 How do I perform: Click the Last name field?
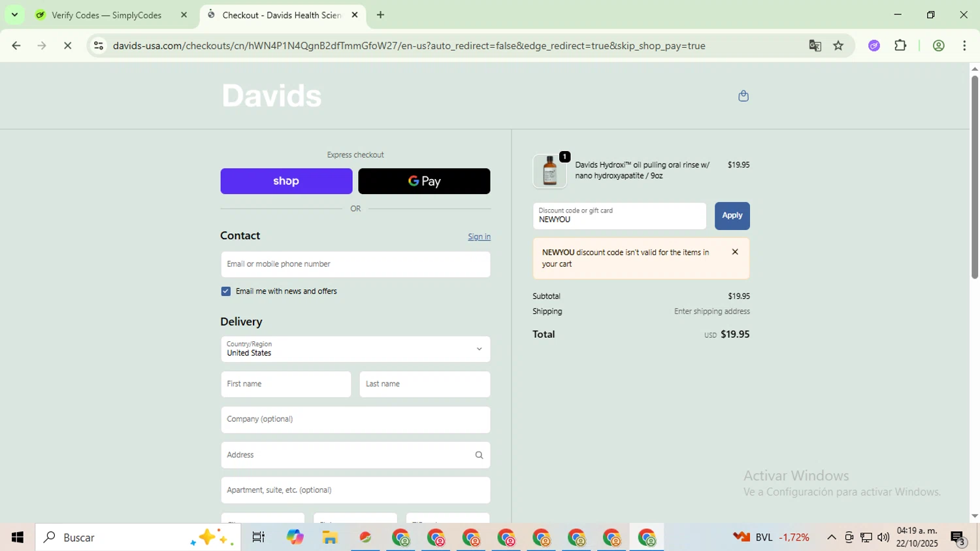(x=425, y=384)
